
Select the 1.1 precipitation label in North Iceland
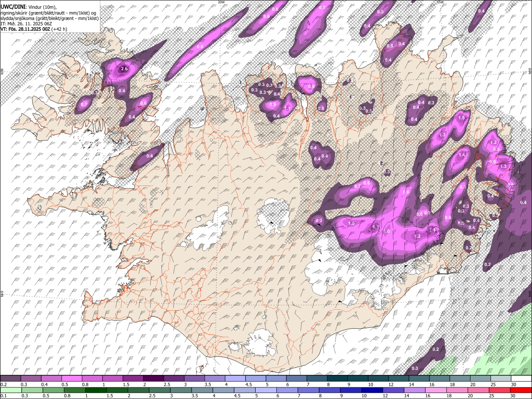click(x=287, y=108)
